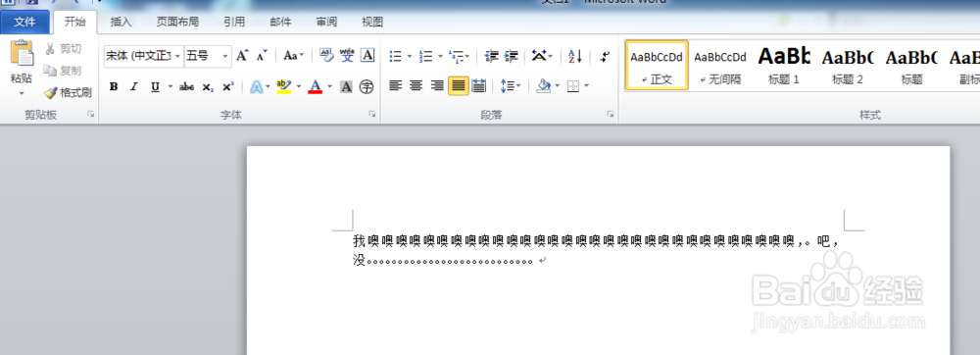Open the Font dialog launcher
This screenshot has height=355, width=980.
tap(371, 115)
